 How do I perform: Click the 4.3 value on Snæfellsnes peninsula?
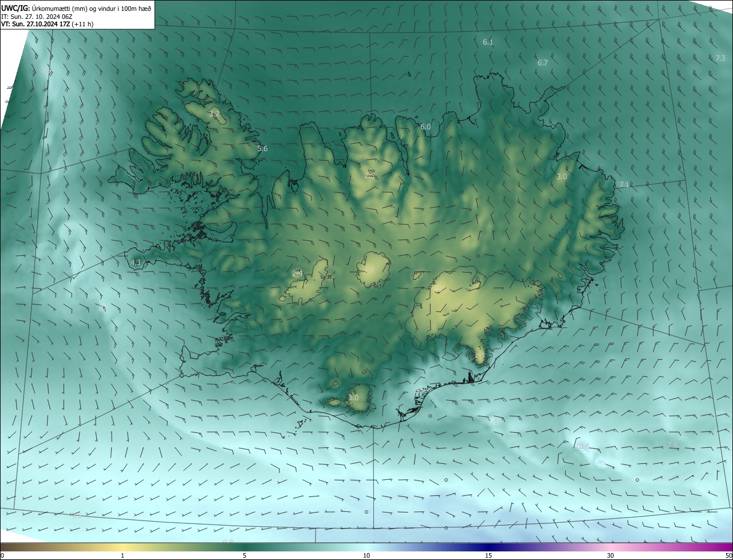coord(136,263)
